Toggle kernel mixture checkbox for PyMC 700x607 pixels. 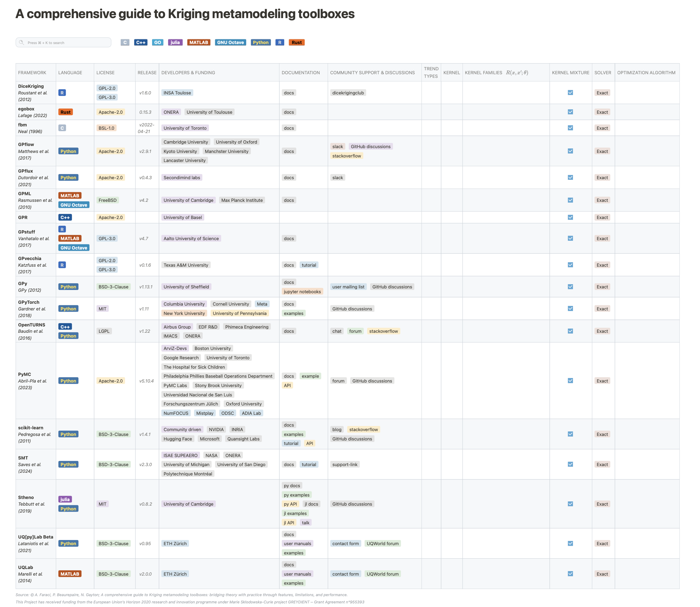[570, 380]
